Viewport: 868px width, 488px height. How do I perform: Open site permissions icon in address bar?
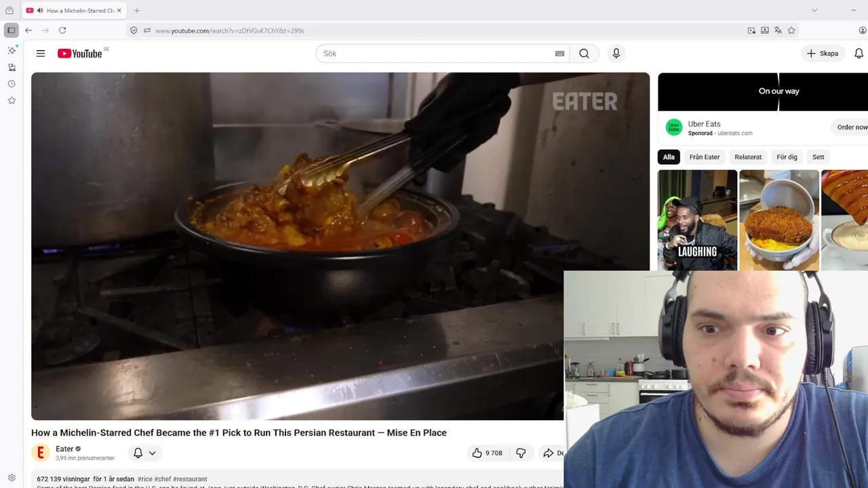(x=146, y=30)
